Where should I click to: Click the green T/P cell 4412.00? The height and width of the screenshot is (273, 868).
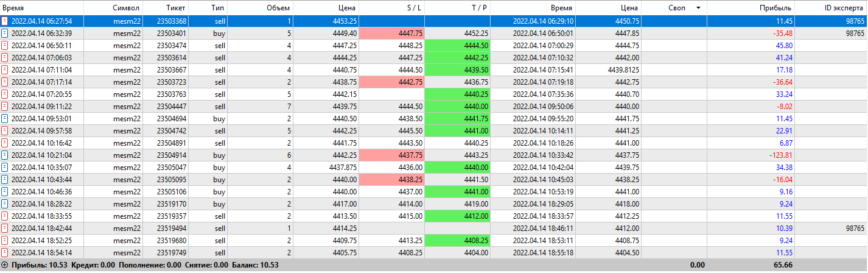click(457, 216)
